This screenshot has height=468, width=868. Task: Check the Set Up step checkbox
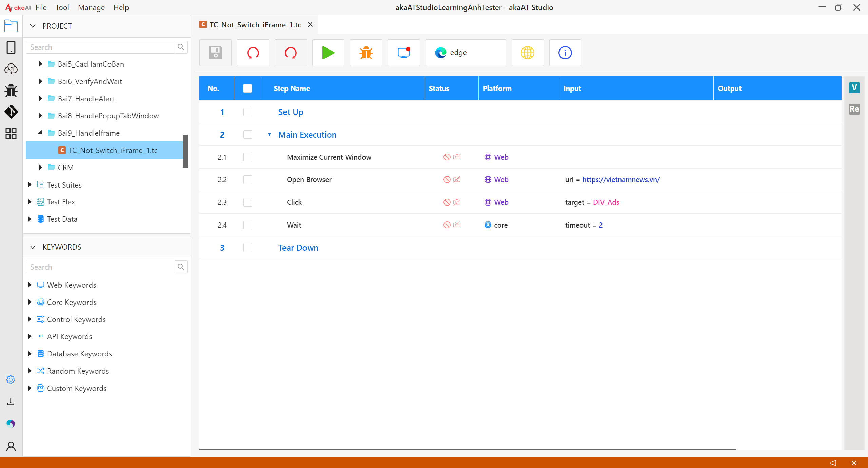click(248, 112)
